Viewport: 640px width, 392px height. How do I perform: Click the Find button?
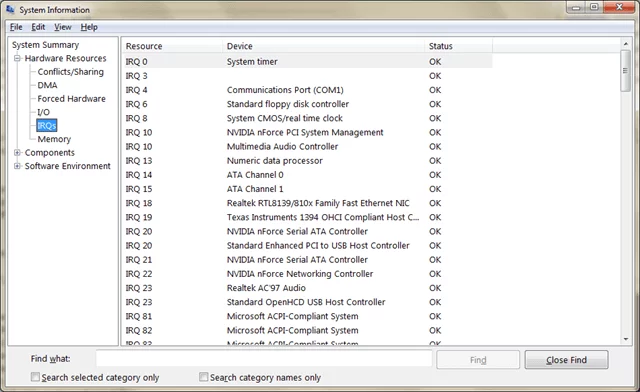[478, 360]
